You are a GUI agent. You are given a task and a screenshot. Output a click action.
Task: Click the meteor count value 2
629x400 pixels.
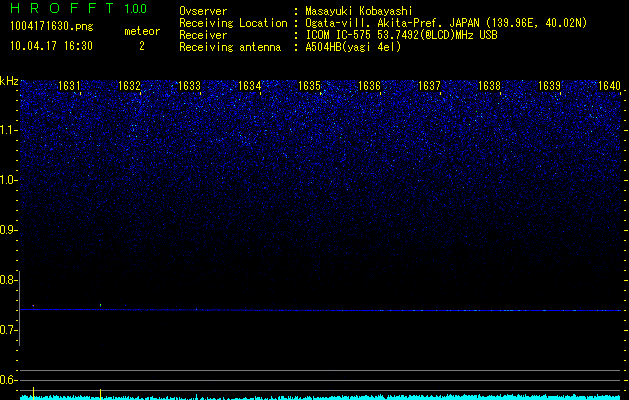142,46
